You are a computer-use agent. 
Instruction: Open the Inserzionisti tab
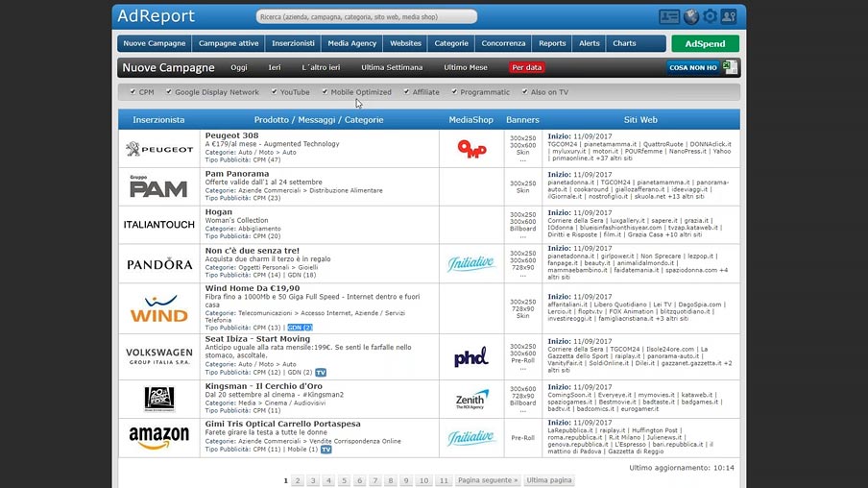click(x=293, y=43)
